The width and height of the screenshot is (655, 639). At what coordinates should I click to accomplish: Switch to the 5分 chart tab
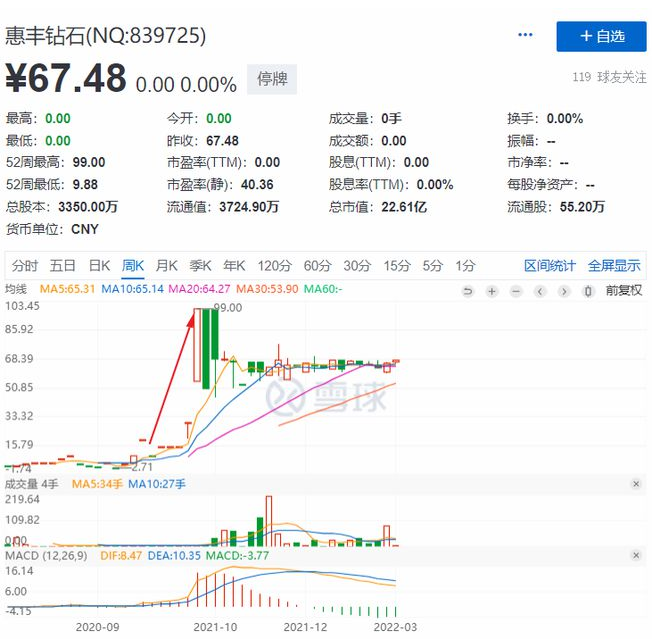(x=432, y=266)
